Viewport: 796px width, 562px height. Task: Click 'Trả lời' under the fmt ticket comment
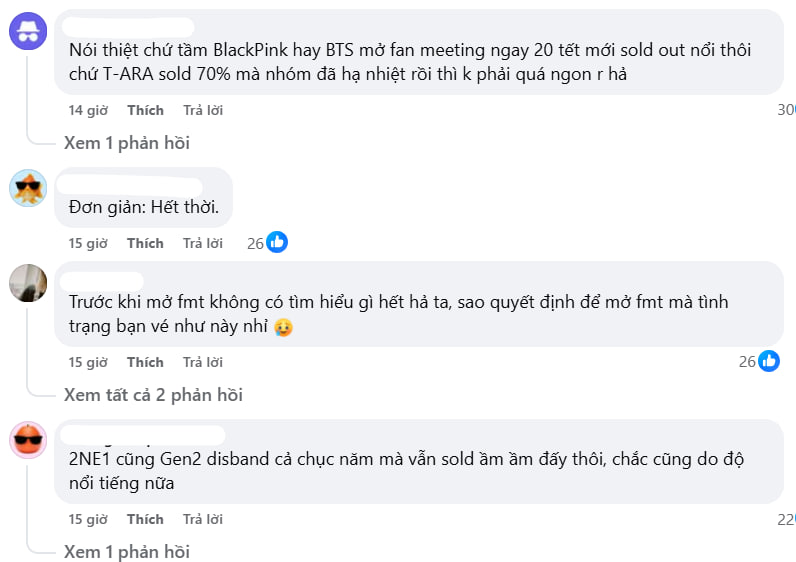203,362
